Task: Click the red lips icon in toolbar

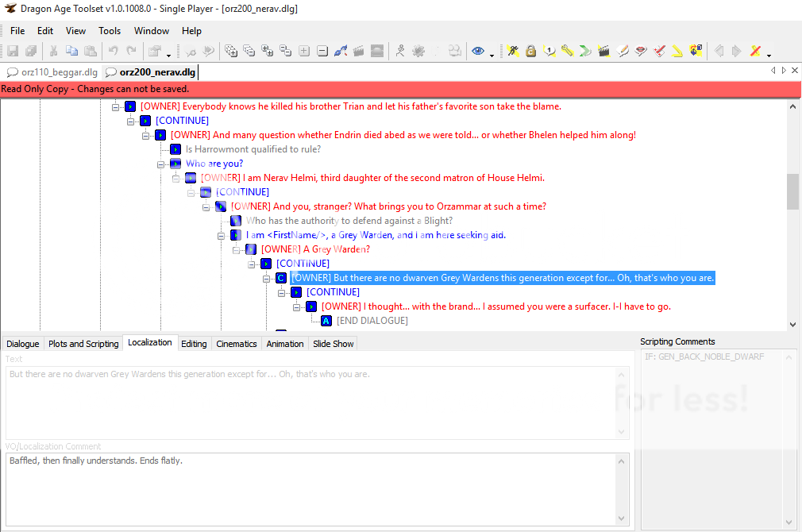Action: (x=641, y=51)
